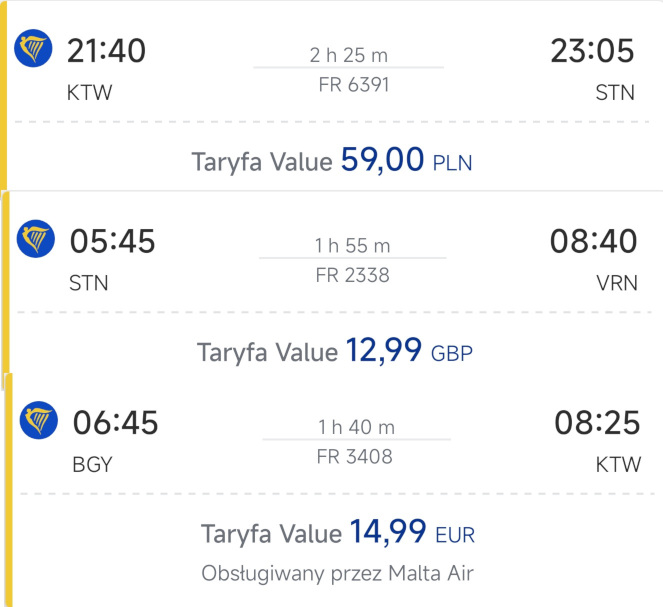The width and height of the screenshot is (663, 607).
Task: Click the 06:45 departure from BGY
Action: (115, 422)
